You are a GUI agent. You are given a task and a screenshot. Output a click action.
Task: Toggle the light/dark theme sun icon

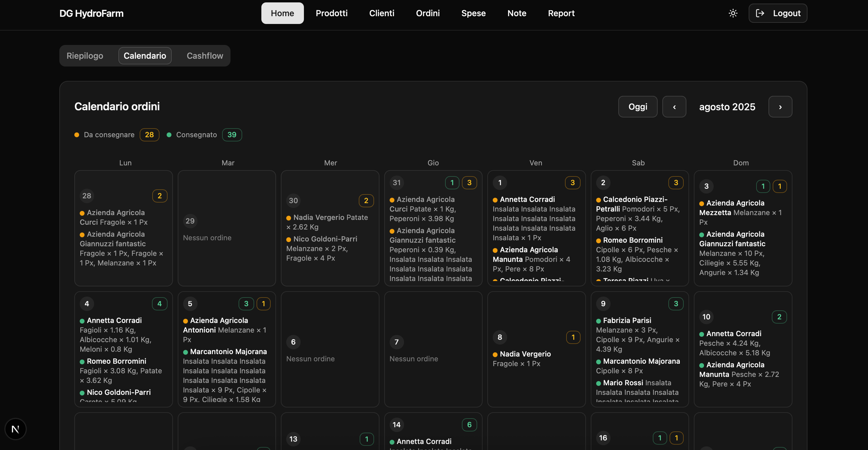click(733, 13)
